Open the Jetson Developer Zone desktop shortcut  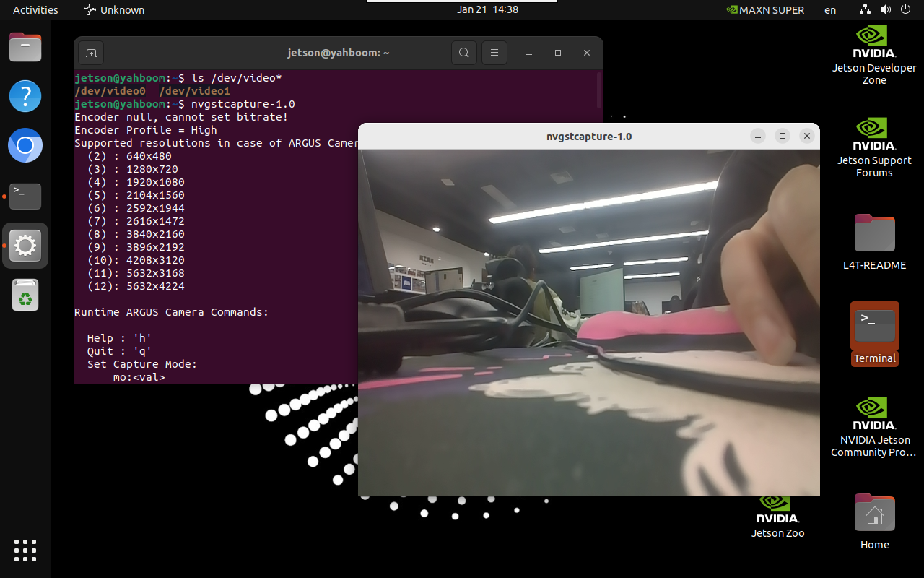874,56
